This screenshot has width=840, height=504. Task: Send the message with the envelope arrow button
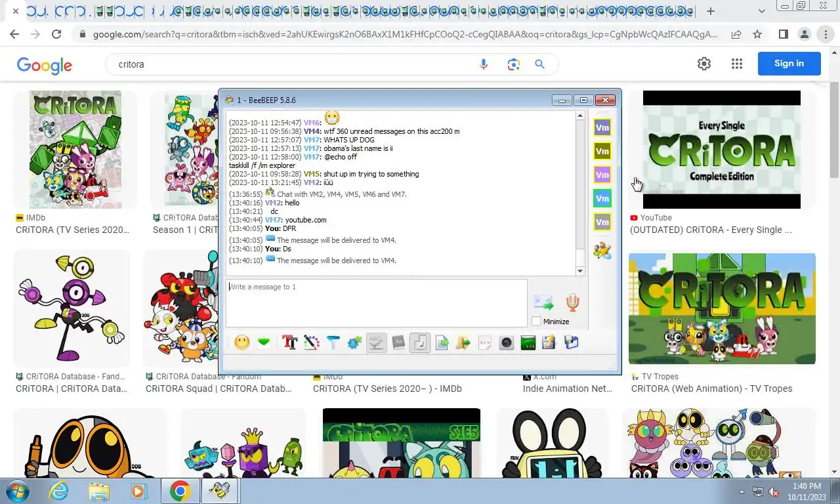click(x=543, y=303)
